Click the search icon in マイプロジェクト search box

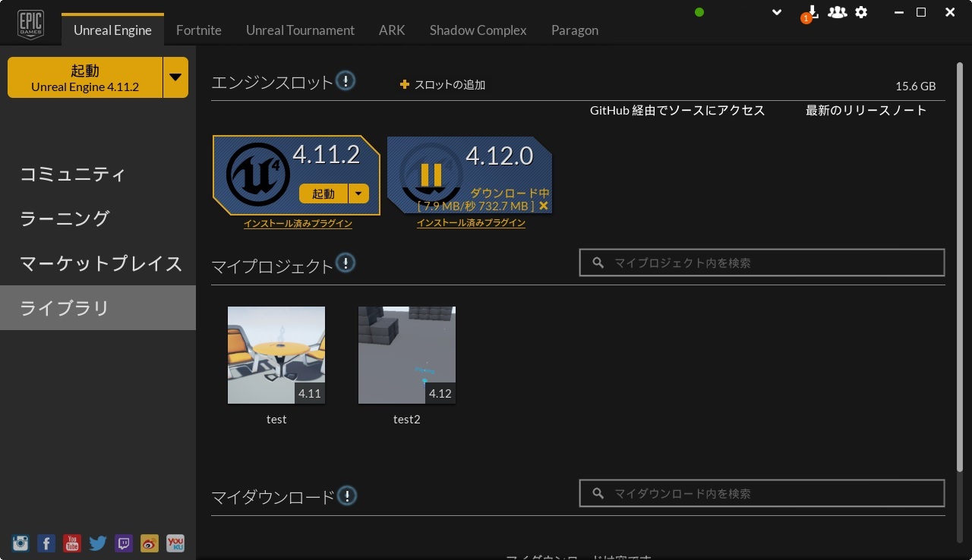coord(598,263)
